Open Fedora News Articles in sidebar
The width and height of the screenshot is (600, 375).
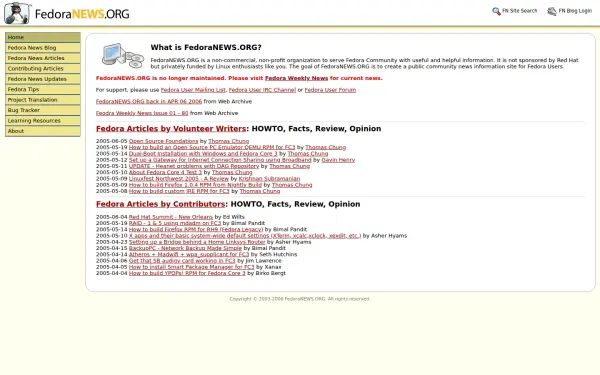point(43,58)
